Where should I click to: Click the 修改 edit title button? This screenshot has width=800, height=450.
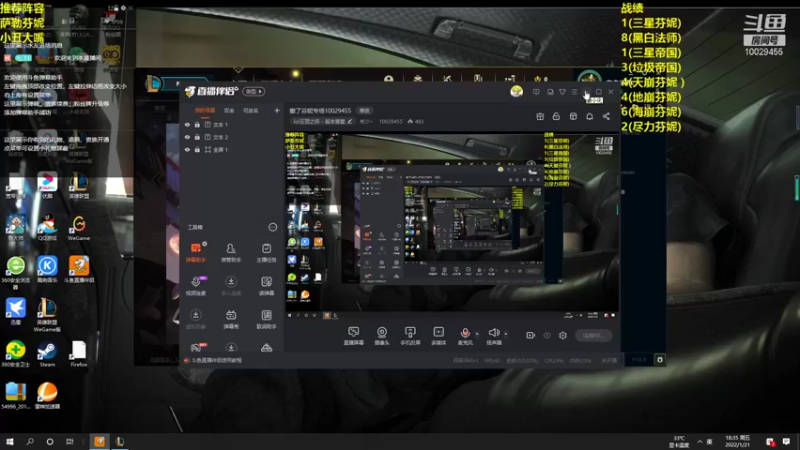pos(364,110)
